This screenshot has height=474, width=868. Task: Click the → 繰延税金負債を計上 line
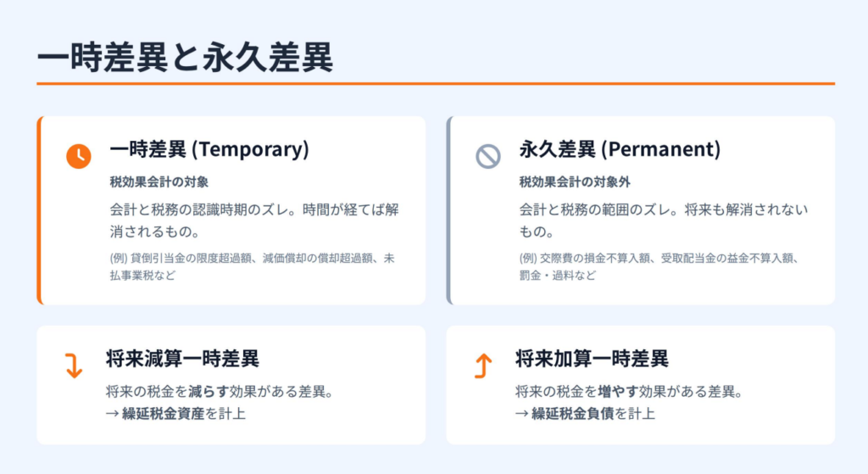tap(585, 414)
